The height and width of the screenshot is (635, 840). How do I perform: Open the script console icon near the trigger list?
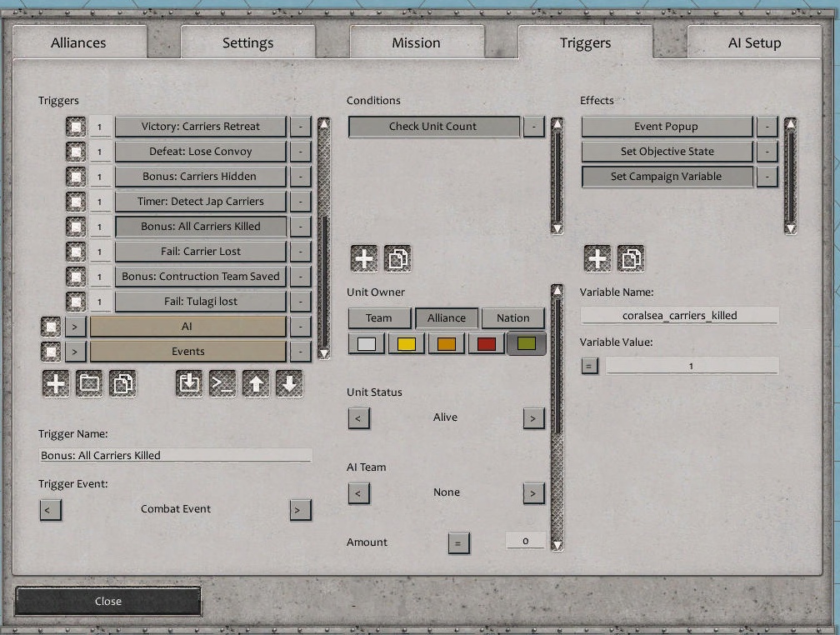tap(222, 383)
